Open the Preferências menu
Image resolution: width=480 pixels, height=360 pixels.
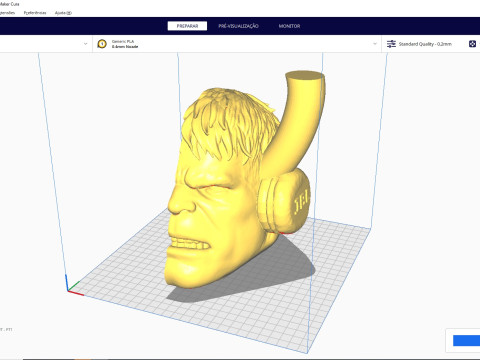[35, 13]
